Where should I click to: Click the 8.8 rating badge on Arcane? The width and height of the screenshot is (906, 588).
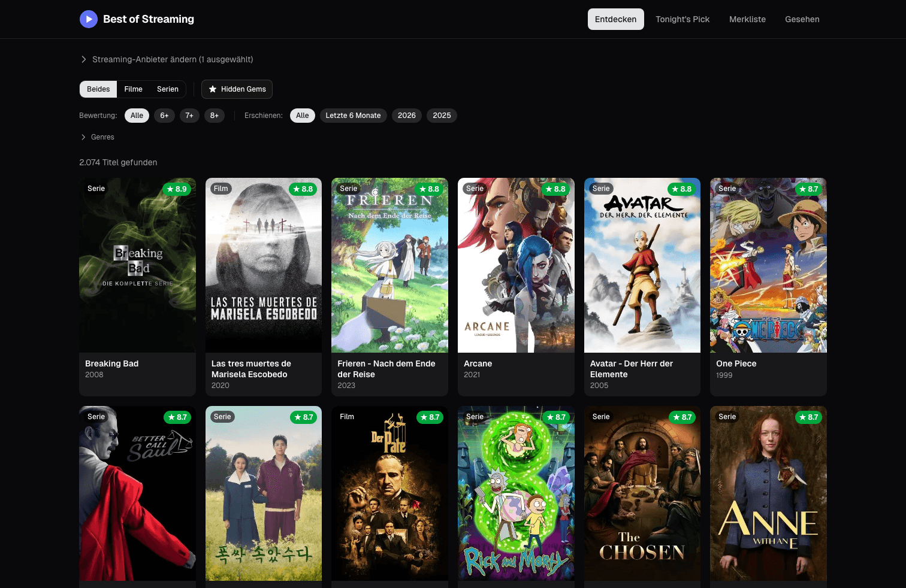556,189
